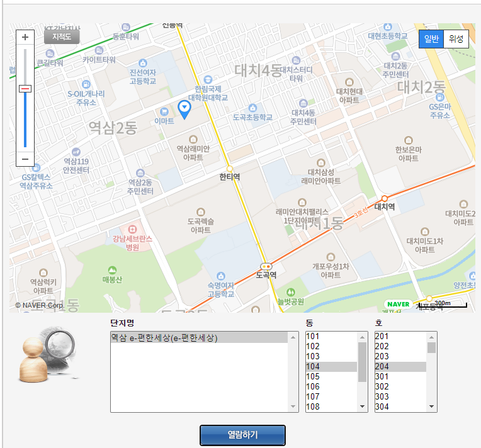Screen dimensions: 481x448
Task: Click the 대치4동주민센터 icon
Action: (303, 103)
